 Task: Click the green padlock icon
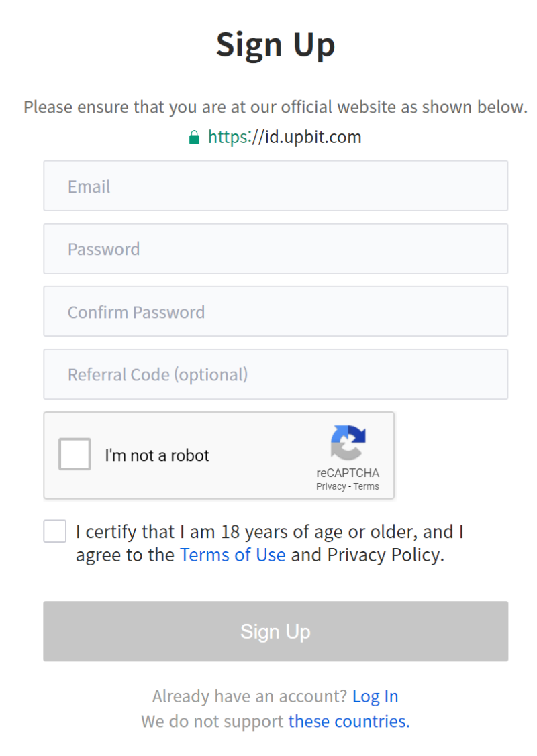coord(194,138)
